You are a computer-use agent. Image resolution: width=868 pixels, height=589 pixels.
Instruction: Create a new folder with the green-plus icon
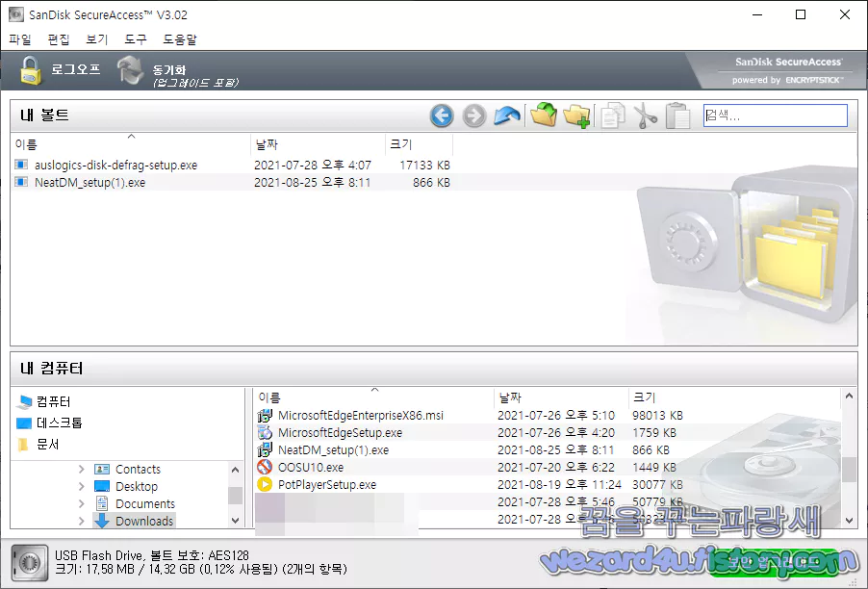coord(575,115)
